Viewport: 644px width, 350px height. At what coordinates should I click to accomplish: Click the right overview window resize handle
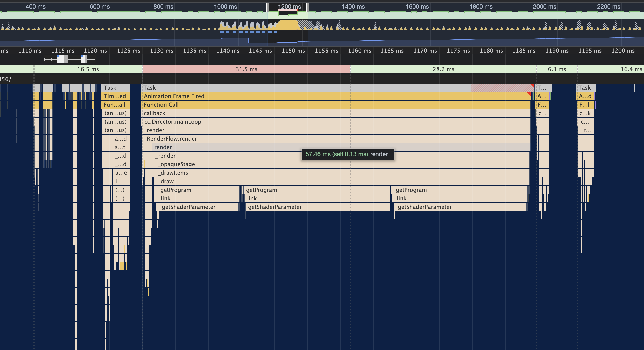point(308,7)
